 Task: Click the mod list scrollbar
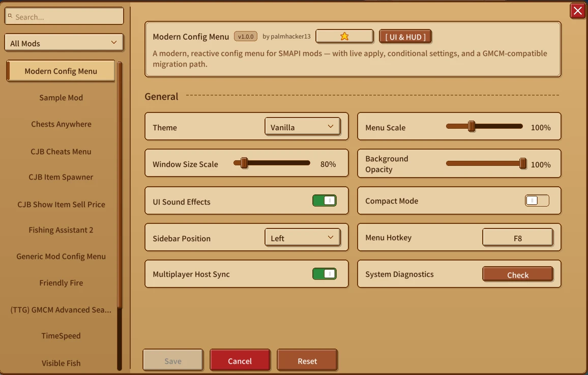[x=120, y=216]
